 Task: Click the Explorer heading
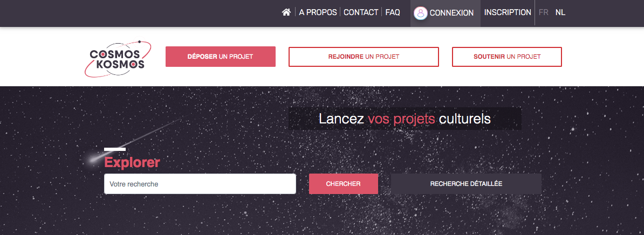click(132, 162)
